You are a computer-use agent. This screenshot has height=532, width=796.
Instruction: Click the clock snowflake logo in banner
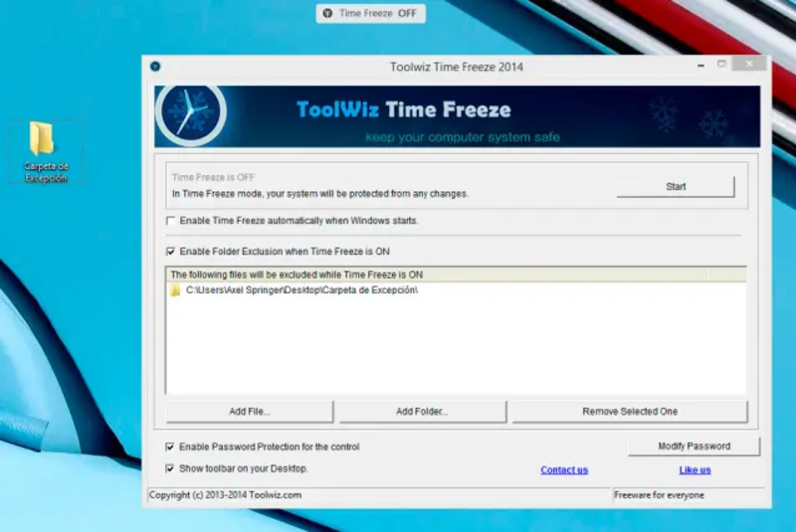point(191,112)
